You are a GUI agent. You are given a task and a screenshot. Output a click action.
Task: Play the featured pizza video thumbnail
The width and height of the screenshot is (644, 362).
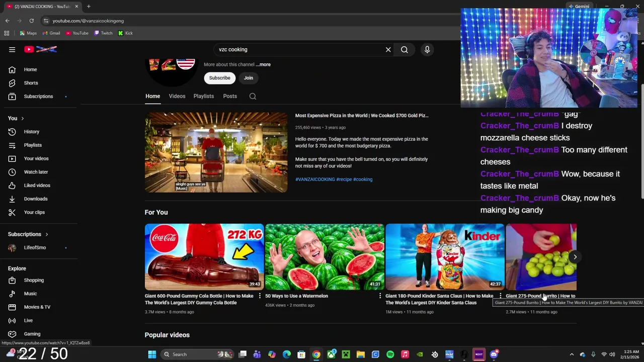pos(216,152)
